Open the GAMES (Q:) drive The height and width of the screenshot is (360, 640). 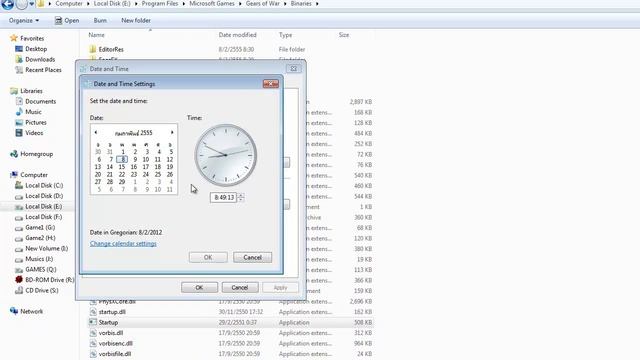(x=41, y=269)
